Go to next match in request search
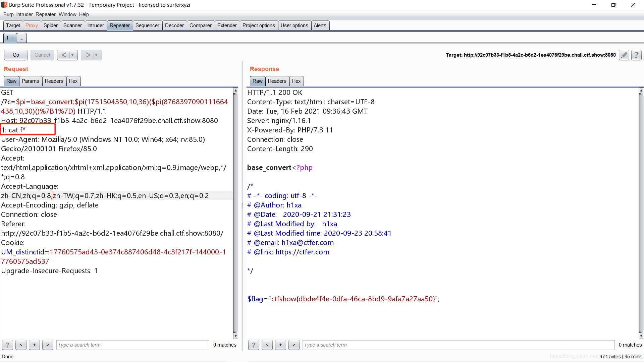 click(x=48, y=345)
